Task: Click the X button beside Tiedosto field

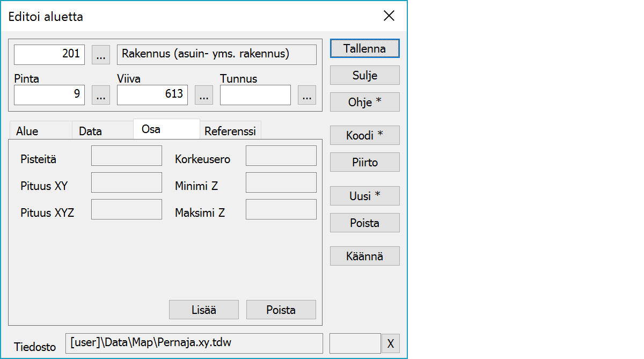Action: click(390, 343)
